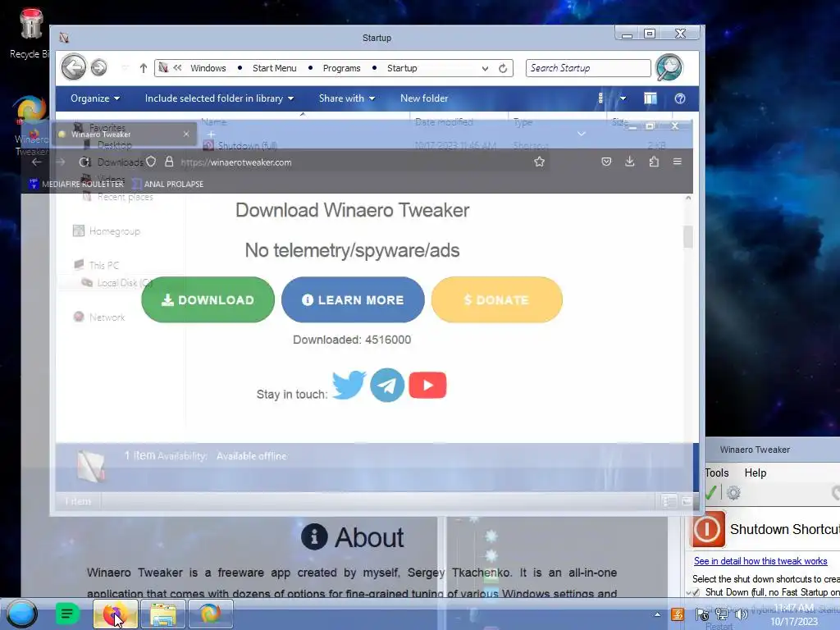Switch to Firefox on the taskbar
840x630 pixels.
115,614
